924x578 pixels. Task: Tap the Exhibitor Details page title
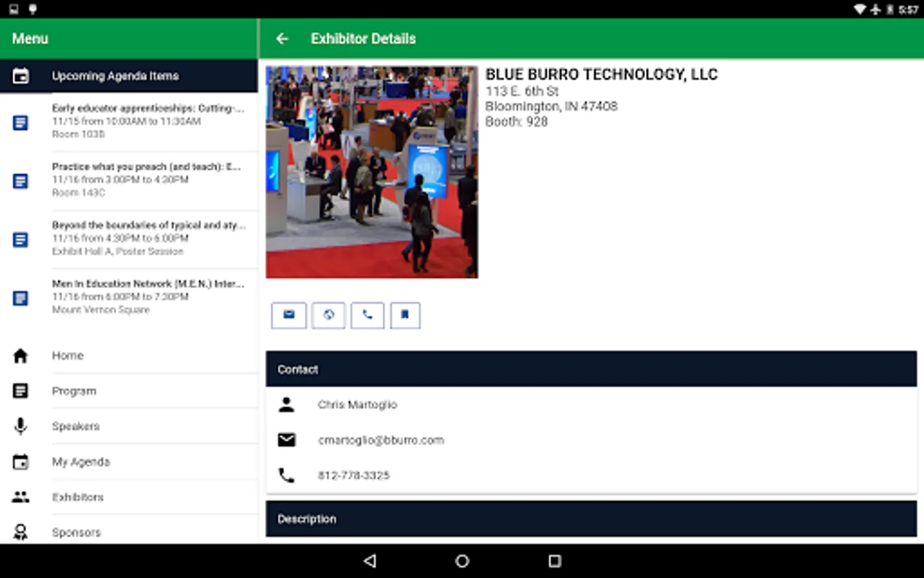click(x=363, y=39)
